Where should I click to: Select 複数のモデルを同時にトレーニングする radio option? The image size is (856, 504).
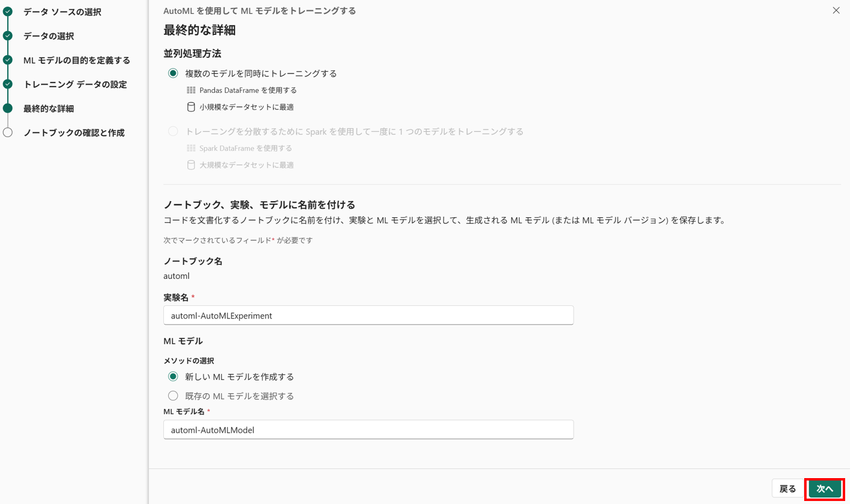173,73
